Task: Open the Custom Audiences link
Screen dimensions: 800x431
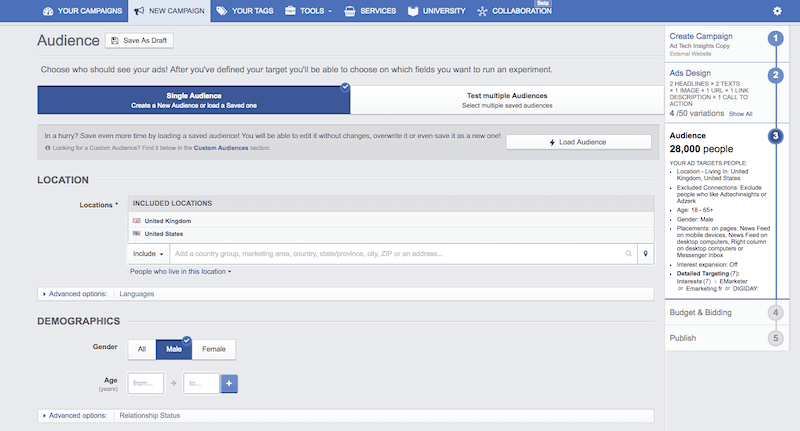Action: point(221,148)
